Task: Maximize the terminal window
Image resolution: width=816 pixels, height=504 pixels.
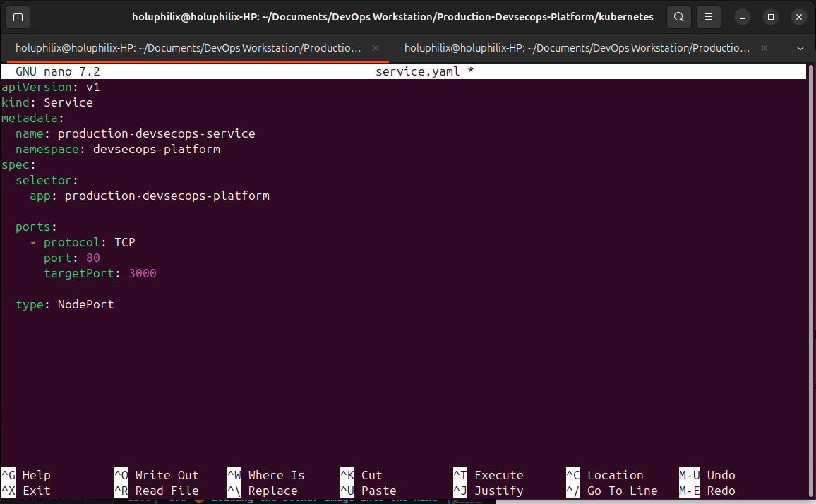Action: point(771,17)
